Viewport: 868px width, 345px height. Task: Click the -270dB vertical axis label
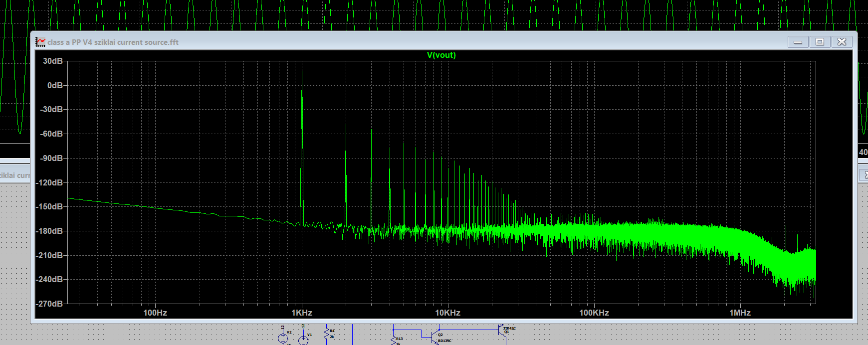49,304
